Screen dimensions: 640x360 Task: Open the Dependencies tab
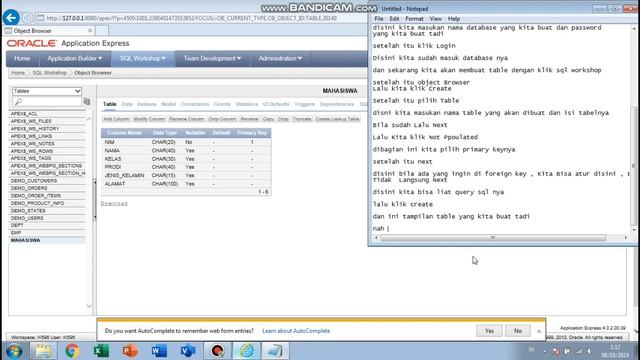point(337,104)
